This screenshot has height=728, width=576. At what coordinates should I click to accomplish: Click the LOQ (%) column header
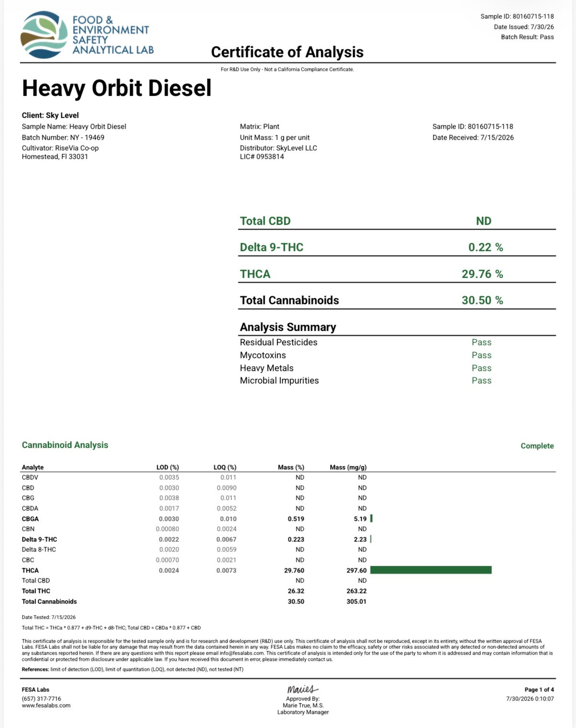click(x=225, y=467)
